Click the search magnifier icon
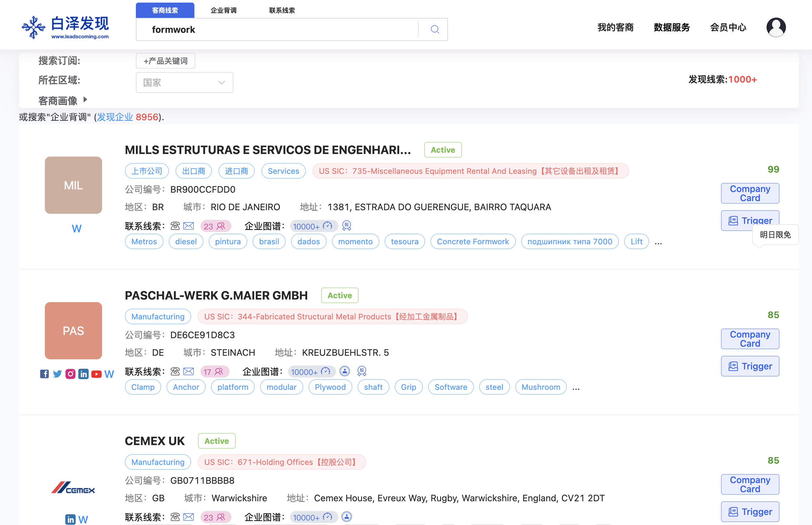The width and height of the screenshot is (812, 525). coord(434,29)
